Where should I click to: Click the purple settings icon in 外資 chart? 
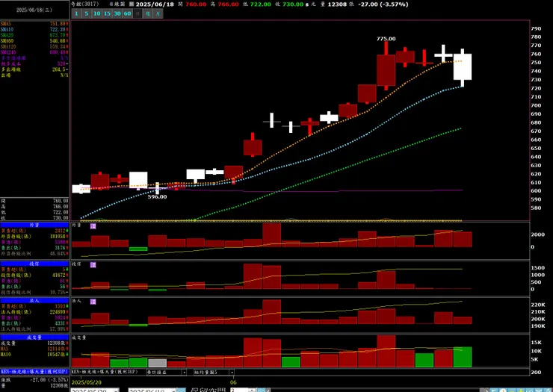click(93, 226)
